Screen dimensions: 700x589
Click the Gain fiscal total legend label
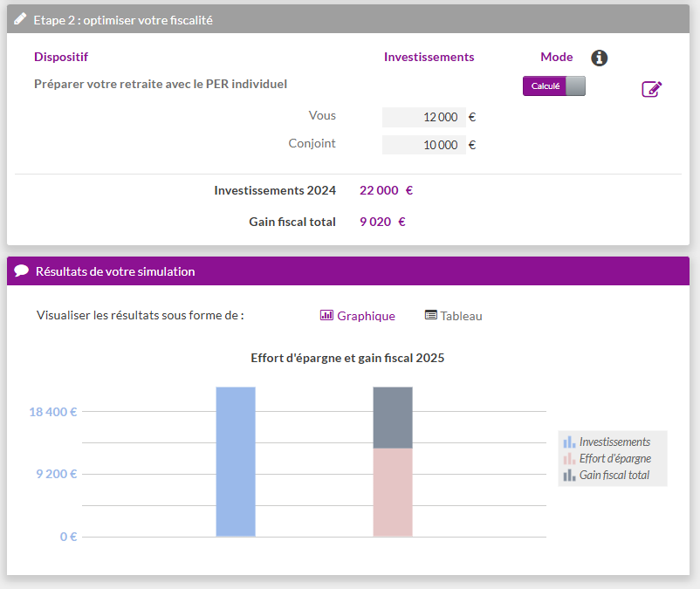pyautogui.click(x=614, y=476)
